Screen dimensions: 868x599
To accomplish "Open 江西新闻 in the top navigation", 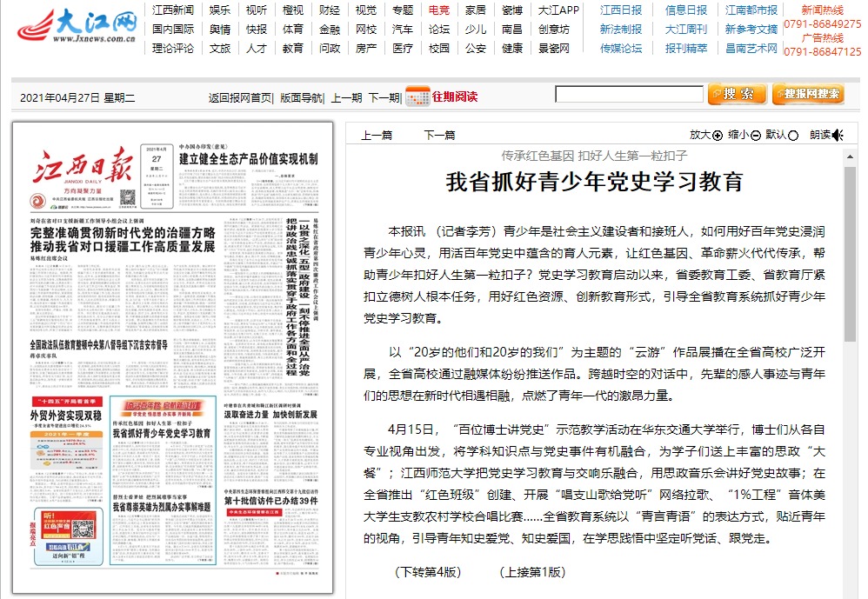I will 173,10.
